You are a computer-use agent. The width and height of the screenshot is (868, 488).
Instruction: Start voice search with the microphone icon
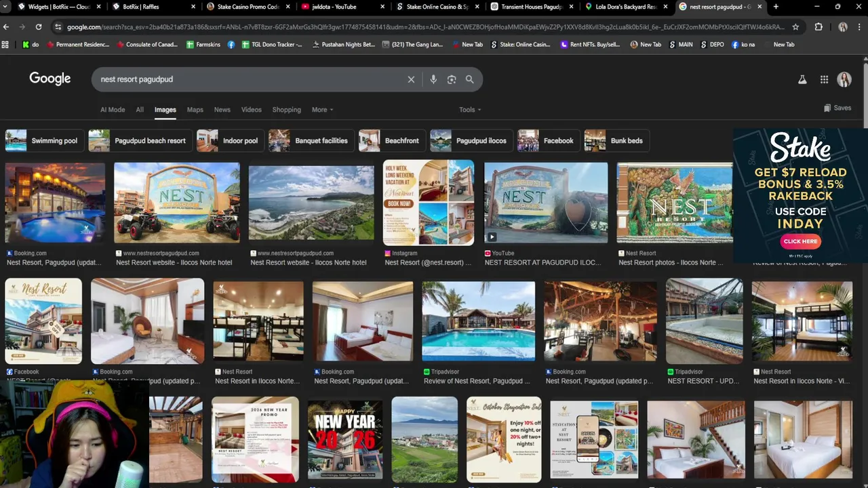tap(433, 79)
